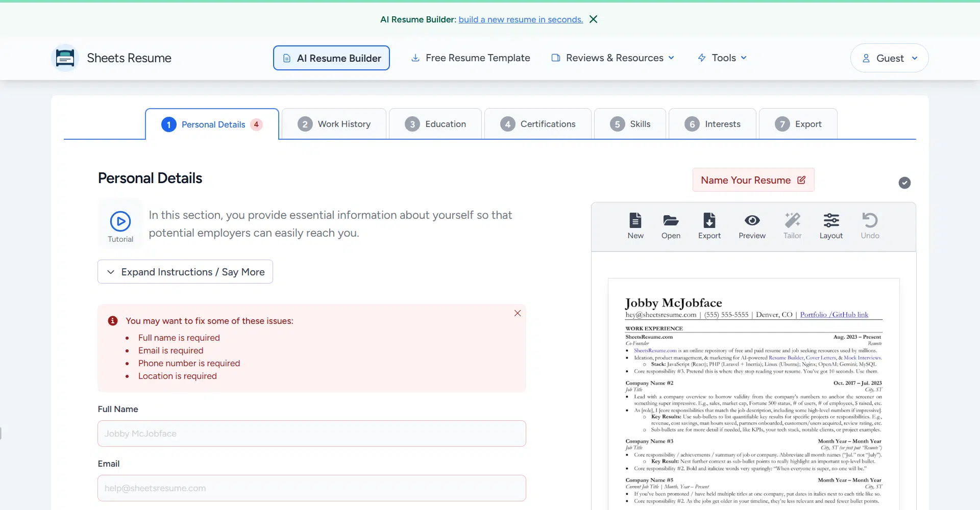Viewport: 980px width, 510px height.
Task: Click the Sheets Resume logo
Action: [65, 58]
